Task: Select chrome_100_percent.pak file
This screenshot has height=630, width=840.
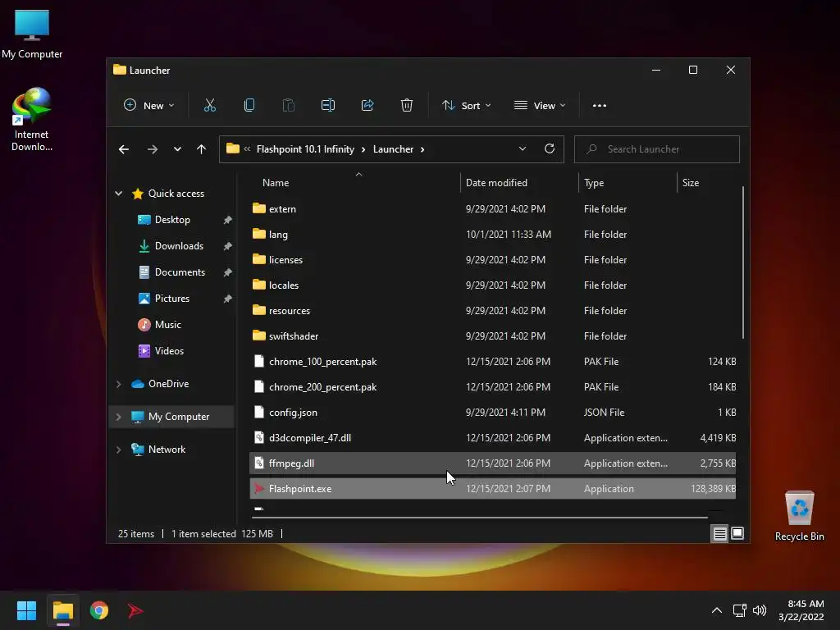Action: (492, 362)
